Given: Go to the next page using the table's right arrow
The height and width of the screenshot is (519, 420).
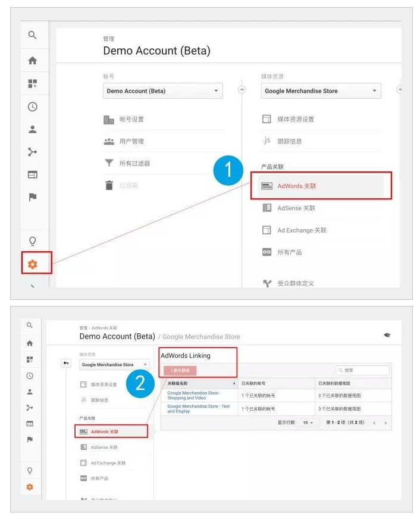Looking at the screenshot, I should point(385,423).
